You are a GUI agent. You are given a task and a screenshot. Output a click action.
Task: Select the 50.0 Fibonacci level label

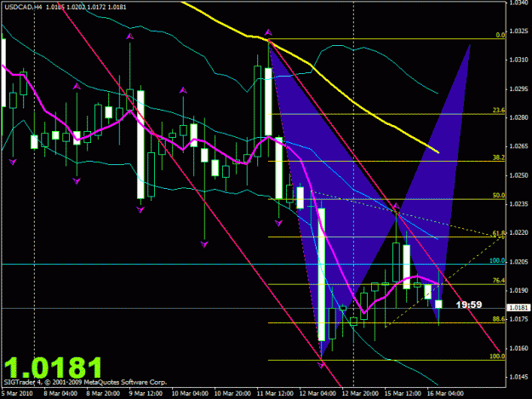[499, 196]
